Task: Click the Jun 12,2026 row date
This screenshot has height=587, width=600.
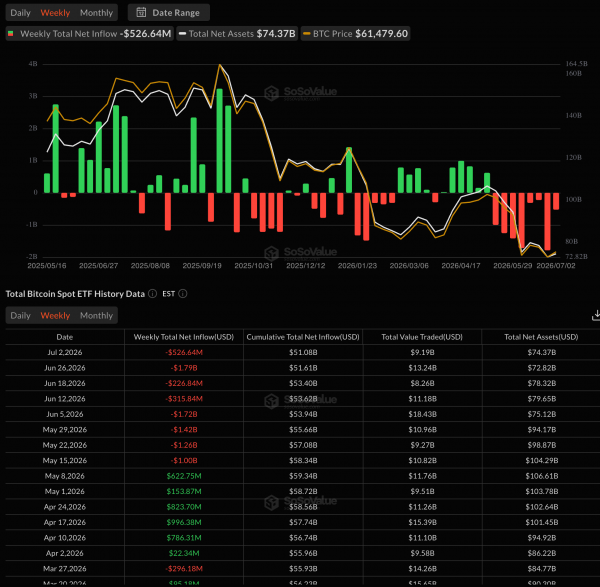Action: 65,399
